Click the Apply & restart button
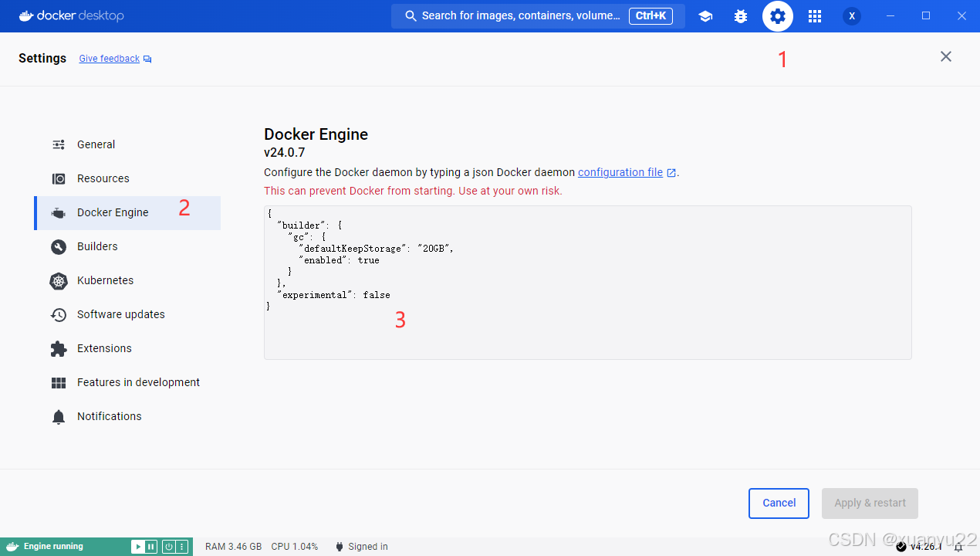The image size is (980, 556). tap(870, 503)
